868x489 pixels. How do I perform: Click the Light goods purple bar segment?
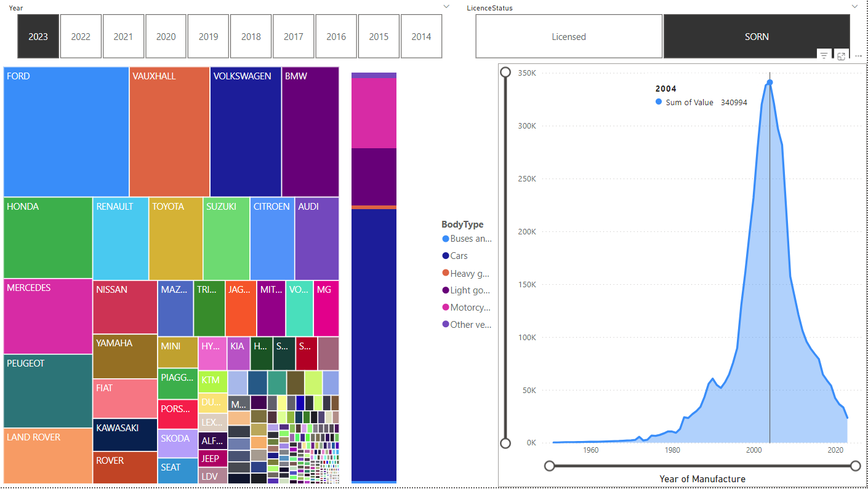pos(374,177)
